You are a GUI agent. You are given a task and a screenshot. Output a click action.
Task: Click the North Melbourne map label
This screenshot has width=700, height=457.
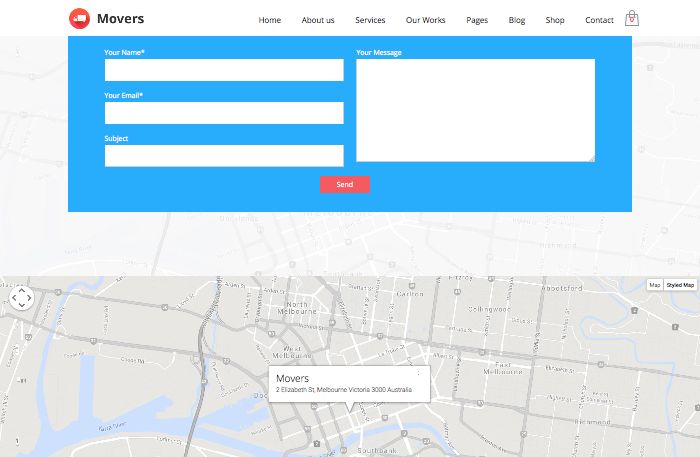point(297,308)
